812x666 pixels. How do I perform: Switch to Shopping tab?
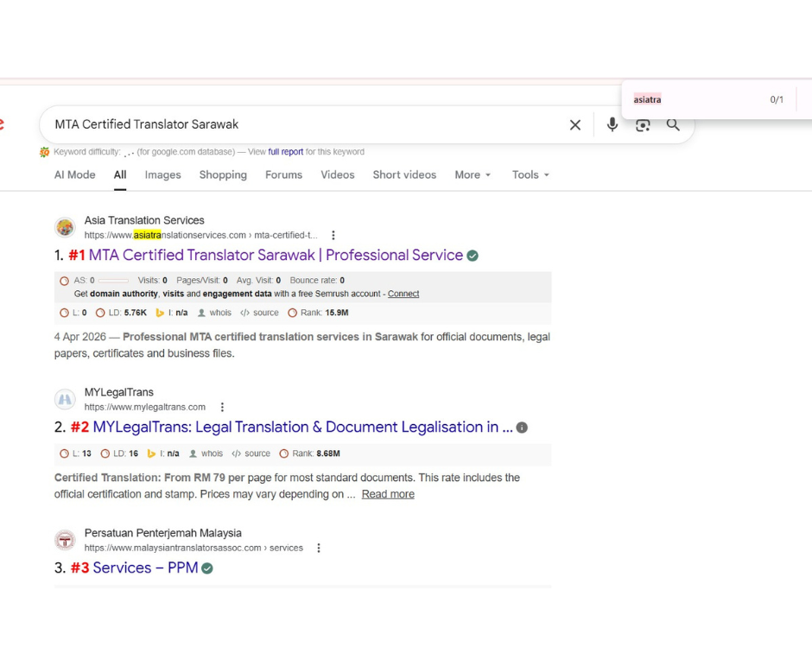[223, 175]
